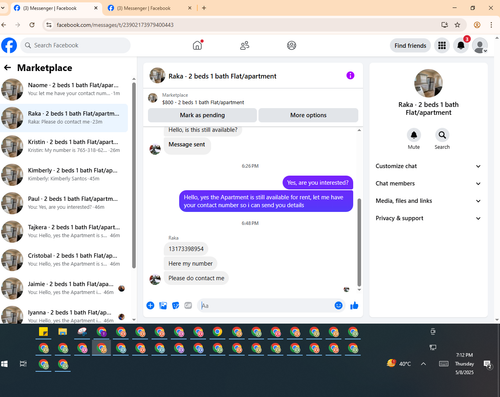The width and height of the screenshot is (500, 397).
Task: Choose a GIF icon
Action: pyautogui.click(x=188, y=305)
